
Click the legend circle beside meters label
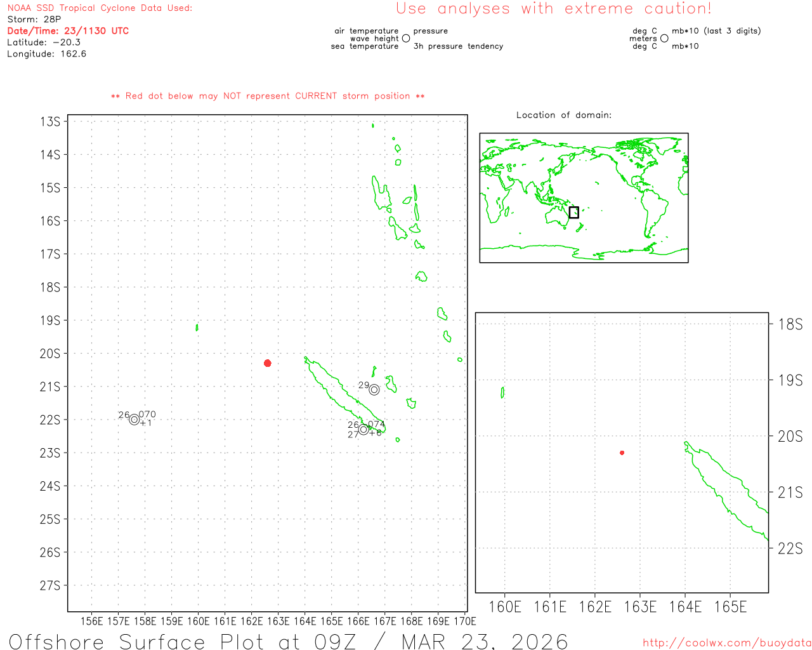(x=664, y=39)
